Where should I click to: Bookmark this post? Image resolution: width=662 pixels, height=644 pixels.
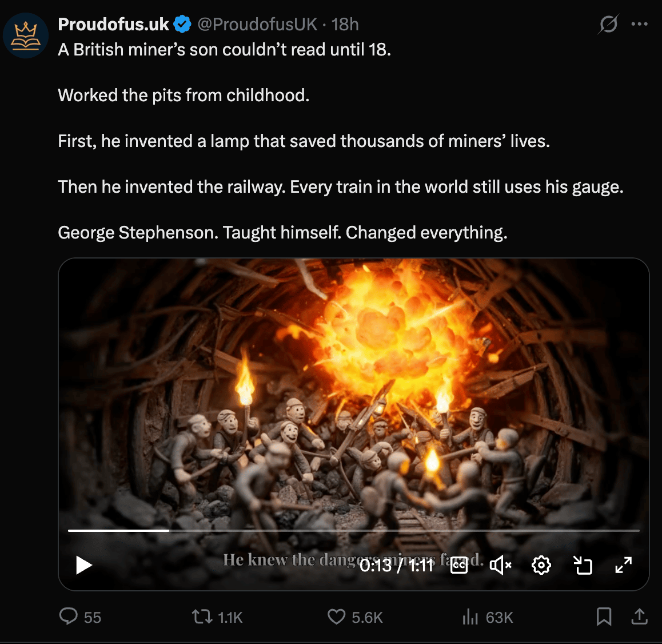pyautogui.click(x=604, y=617)
